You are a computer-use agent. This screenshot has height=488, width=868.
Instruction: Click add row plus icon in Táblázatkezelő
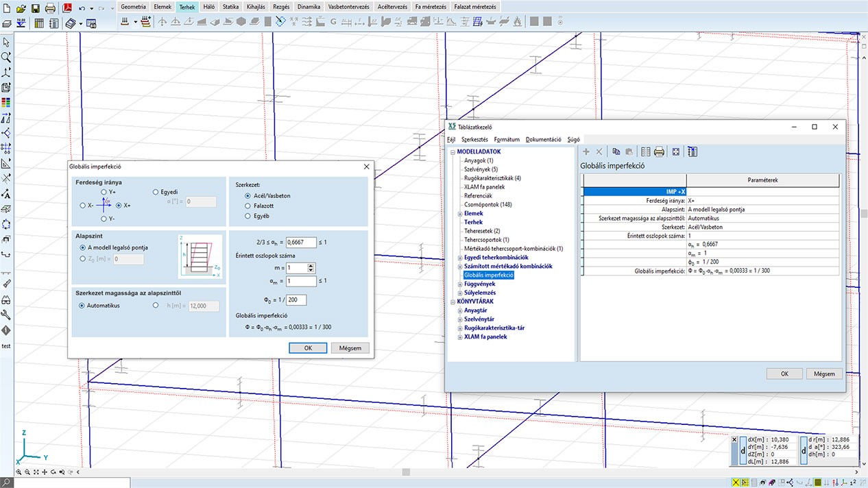pyautogui.click(x=586, y=151)
